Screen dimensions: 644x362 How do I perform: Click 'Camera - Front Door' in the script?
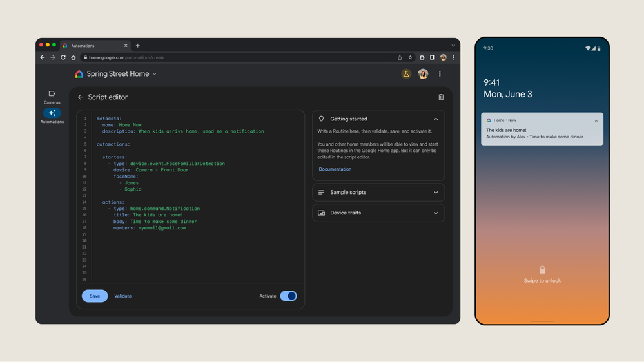pyautogui.click(x=162, y=170)
